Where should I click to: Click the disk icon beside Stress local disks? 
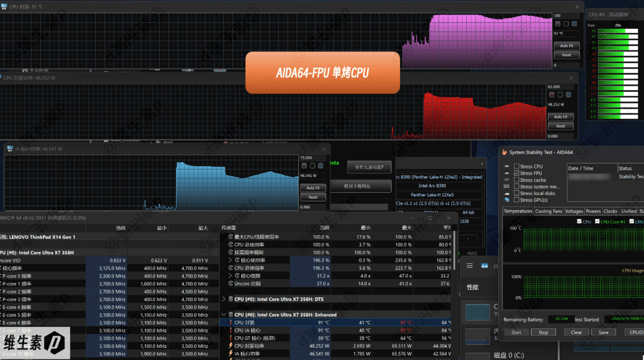point(507,193)
